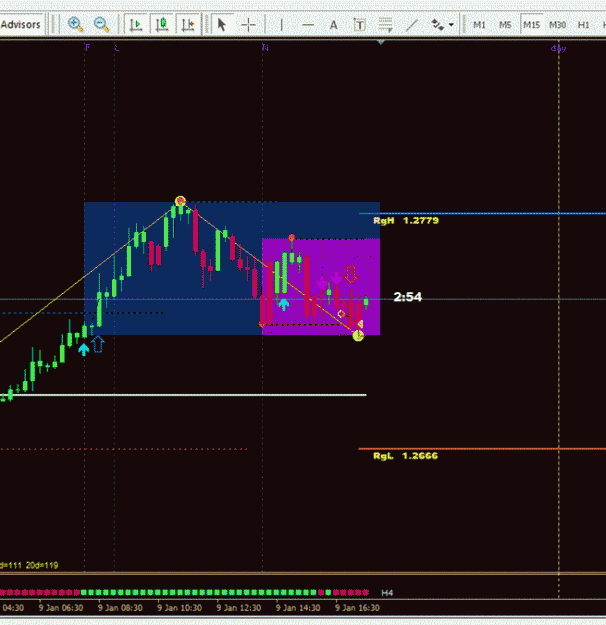This screenshot has width=606, height=625.
Task: Select the text 'A' tool
Action: tap(333, 25)
